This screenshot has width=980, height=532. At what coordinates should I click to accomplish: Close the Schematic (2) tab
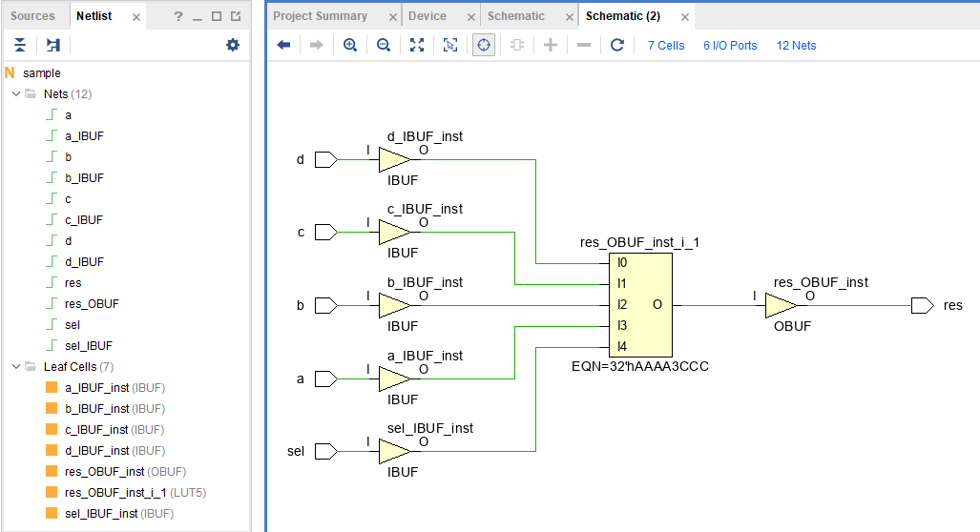tap(685, 17)
